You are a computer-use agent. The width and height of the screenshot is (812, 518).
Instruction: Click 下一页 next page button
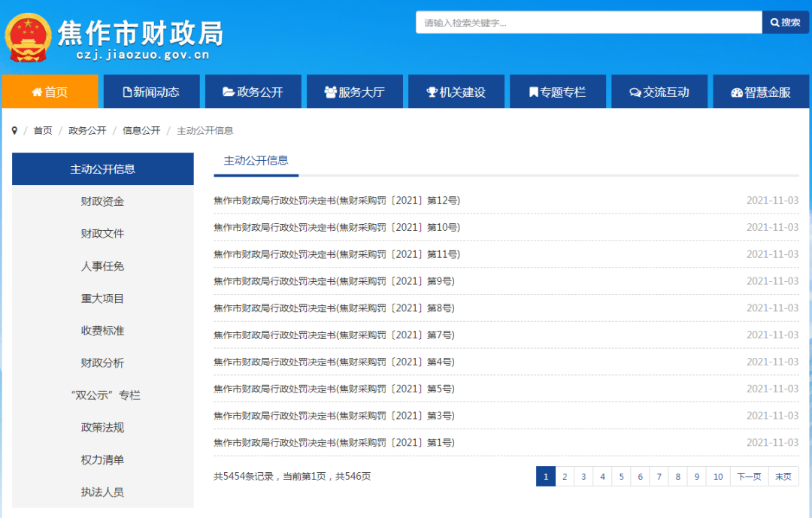pyautogui.click(x=749, y=477)
